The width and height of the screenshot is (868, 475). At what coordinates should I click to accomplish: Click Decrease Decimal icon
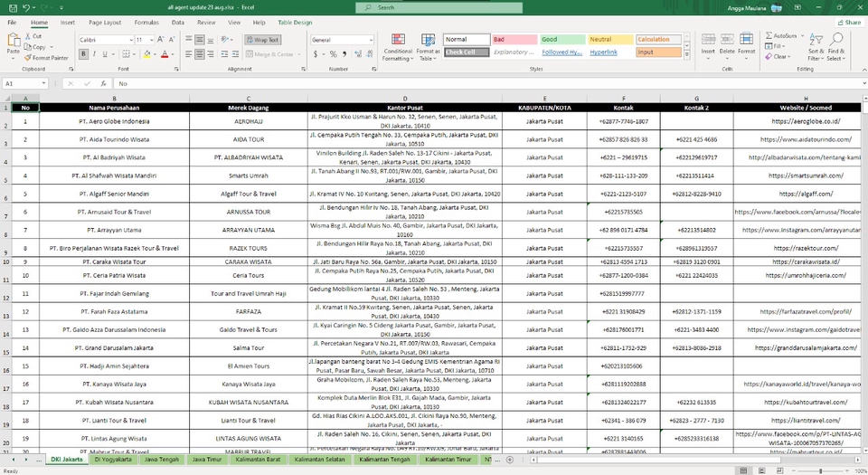tap(369, 54)
